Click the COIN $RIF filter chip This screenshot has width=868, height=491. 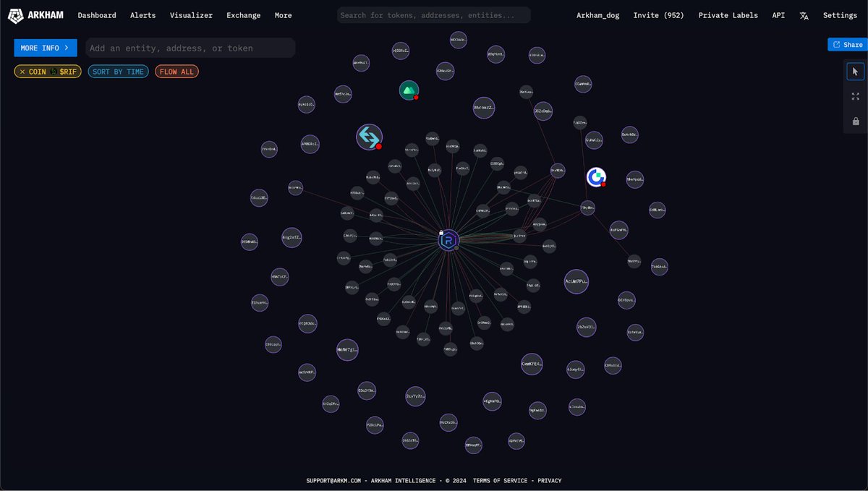point(48,72)
